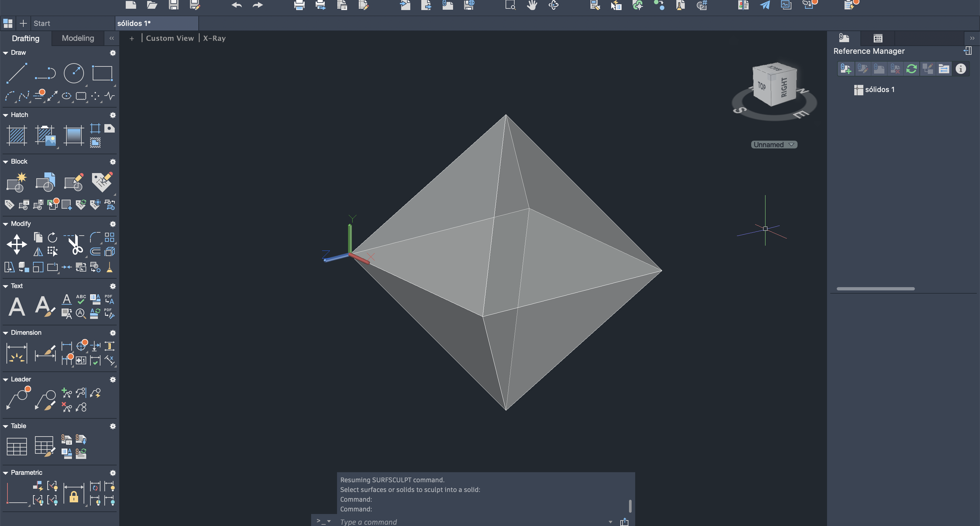
Task: Click the Custom View label
Action: click(x=170, y=38)
